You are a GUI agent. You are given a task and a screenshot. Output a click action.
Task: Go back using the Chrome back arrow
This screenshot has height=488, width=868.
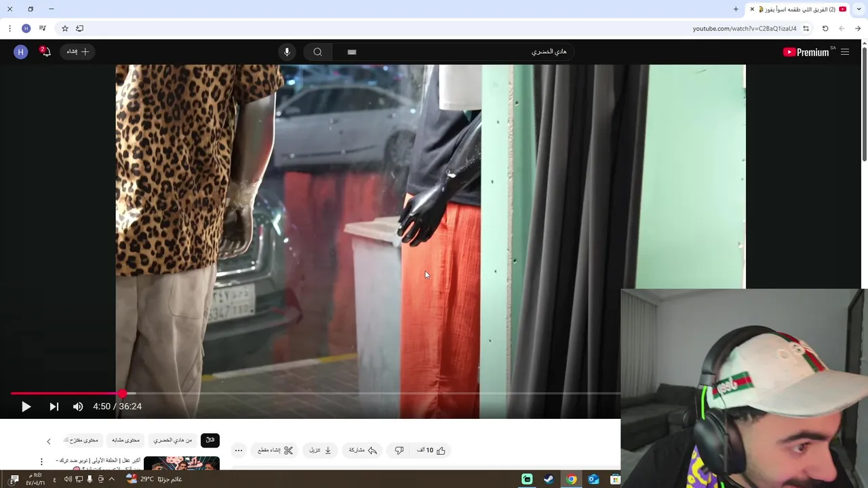click(858, 28)
